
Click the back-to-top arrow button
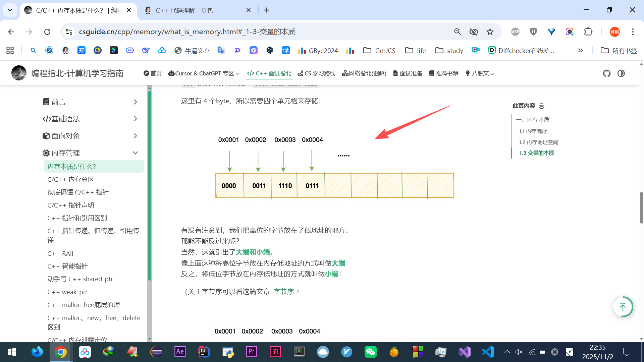[623, 307]
